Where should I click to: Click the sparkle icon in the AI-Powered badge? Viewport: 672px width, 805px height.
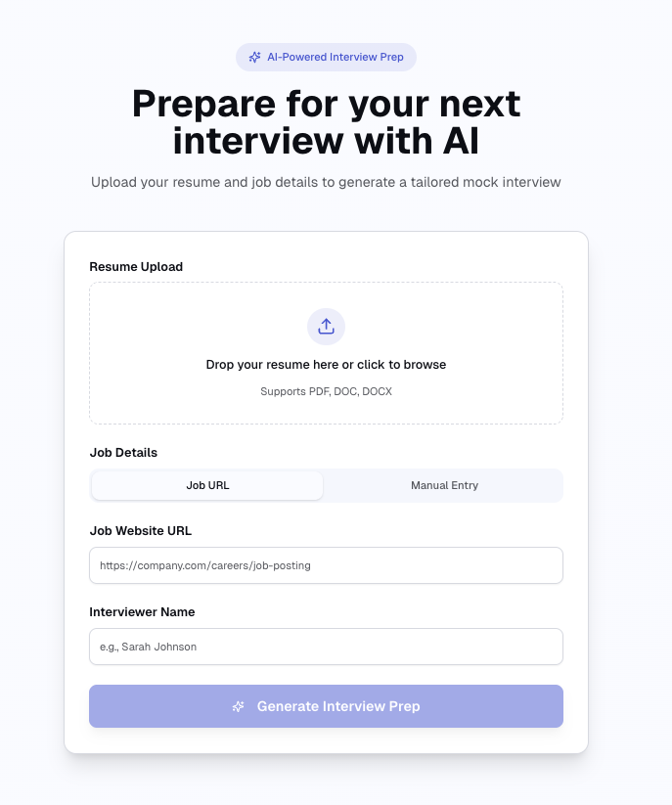click(255, 58)
